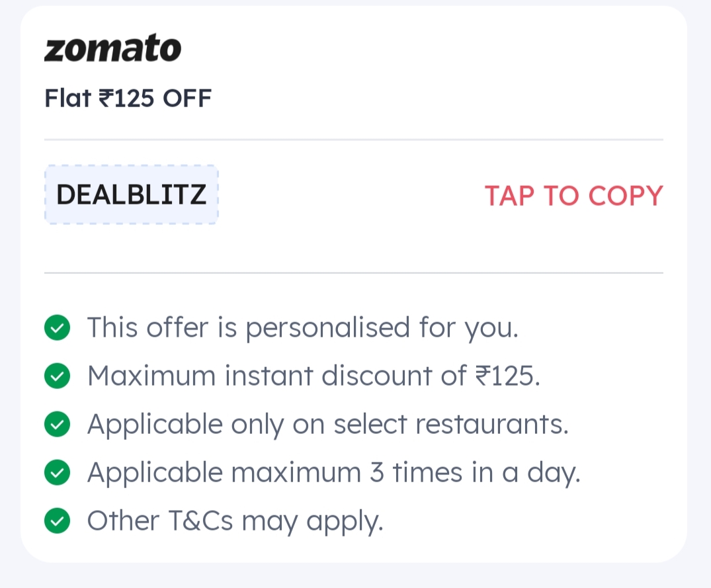Click the Flat ₹125 OFF heading
This screenshot has height=588, width=711.
(128, 99)
